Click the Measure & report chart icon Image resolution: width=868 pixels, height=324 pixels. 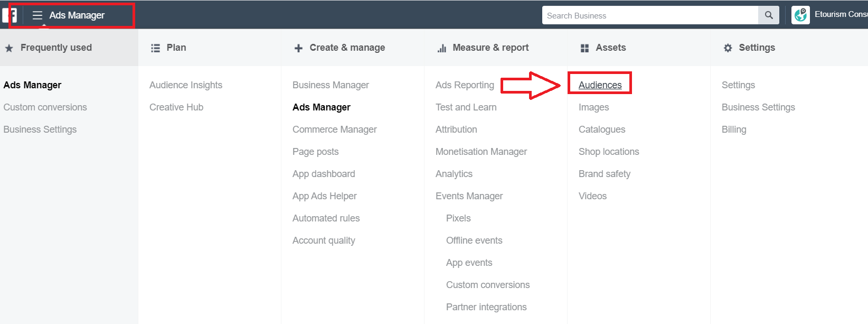click(x=442, y=48)
